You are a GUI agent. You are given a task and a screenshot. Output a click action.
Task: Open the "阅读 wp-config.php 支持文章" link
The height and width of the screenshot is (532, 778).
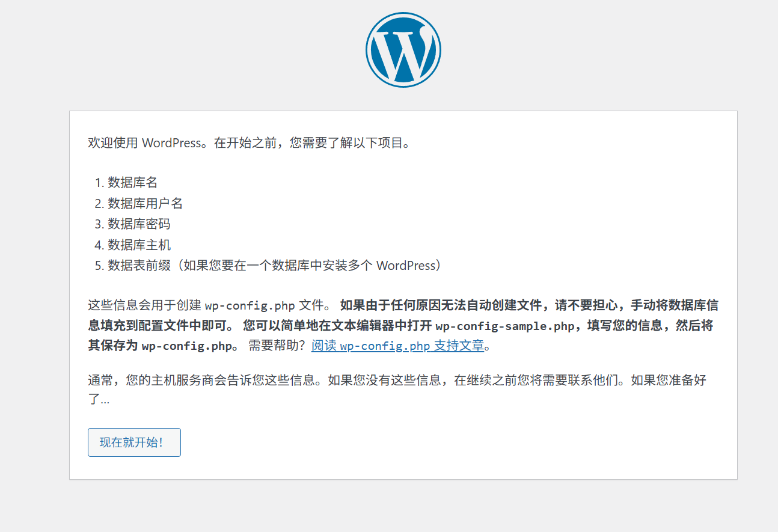[x=397, y=346]
